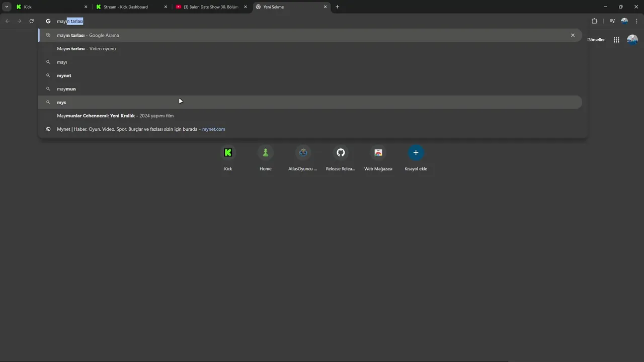Click the history clock icon in first suggestion
Screen dimensions: 644x362
pyautogui.click(x=48, y=35)
